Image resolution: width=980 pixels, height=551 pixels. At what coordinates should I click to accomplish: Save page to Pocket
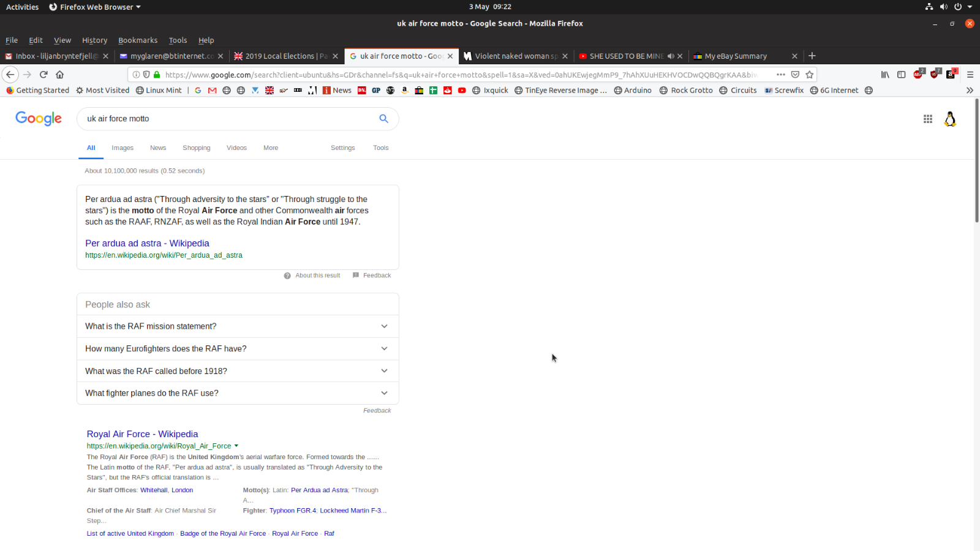pyautogui.click(x=795, y=75)
